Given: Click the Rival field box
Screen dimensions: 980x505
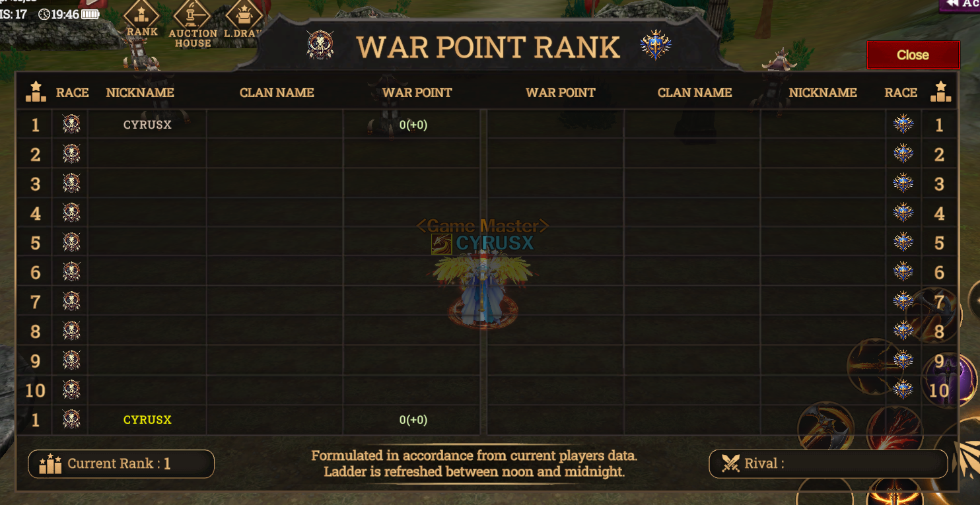Looking at the screenshot, I should click(828, 463).
